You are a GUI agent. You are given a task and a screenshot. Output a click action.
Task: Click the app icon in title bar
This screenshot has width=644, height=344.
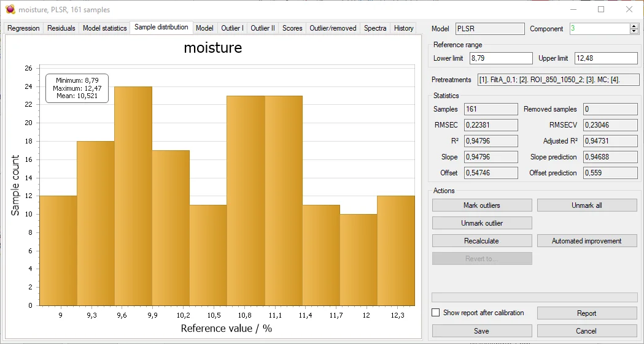(x=9, y=9)
